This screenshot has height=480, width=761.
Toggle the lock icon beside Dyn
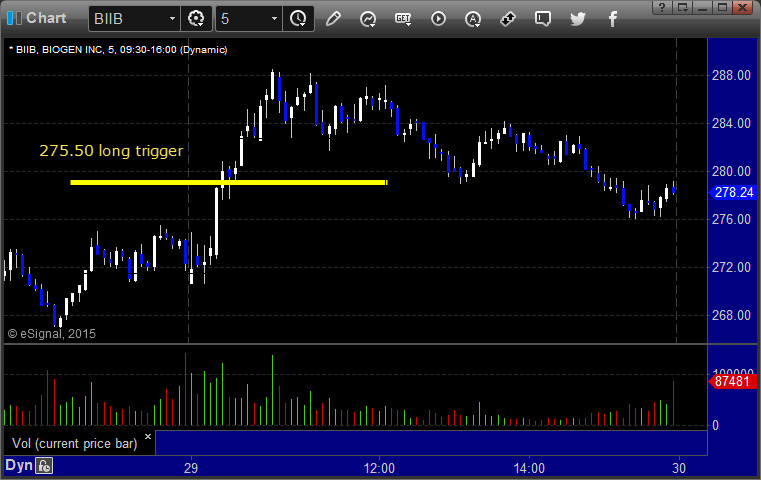point(44,466)
